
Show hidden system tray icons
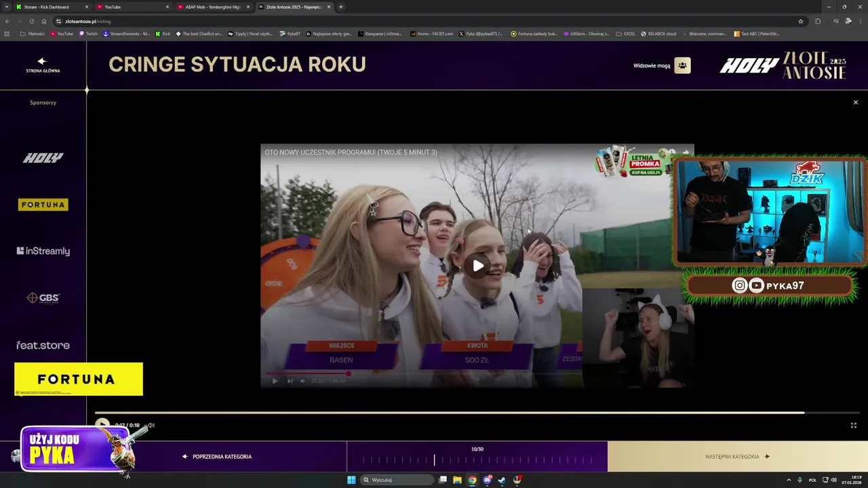(789, 480)
